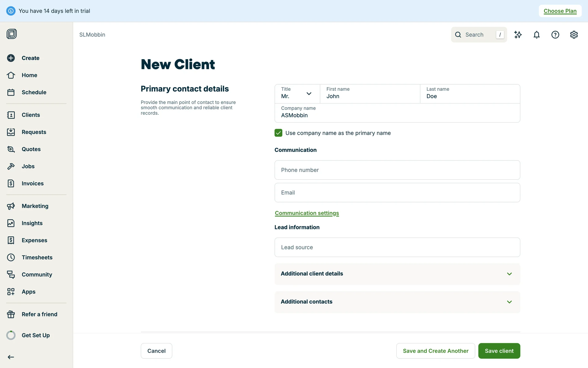Click the logo icon at top left

click(x=12, y=34)
